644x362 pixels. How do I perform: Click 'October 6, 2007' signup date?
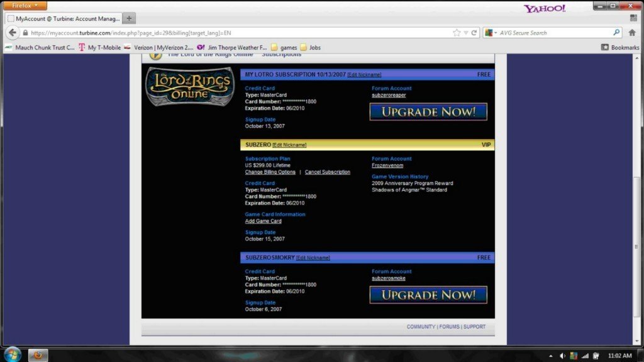tap(264, 309)
